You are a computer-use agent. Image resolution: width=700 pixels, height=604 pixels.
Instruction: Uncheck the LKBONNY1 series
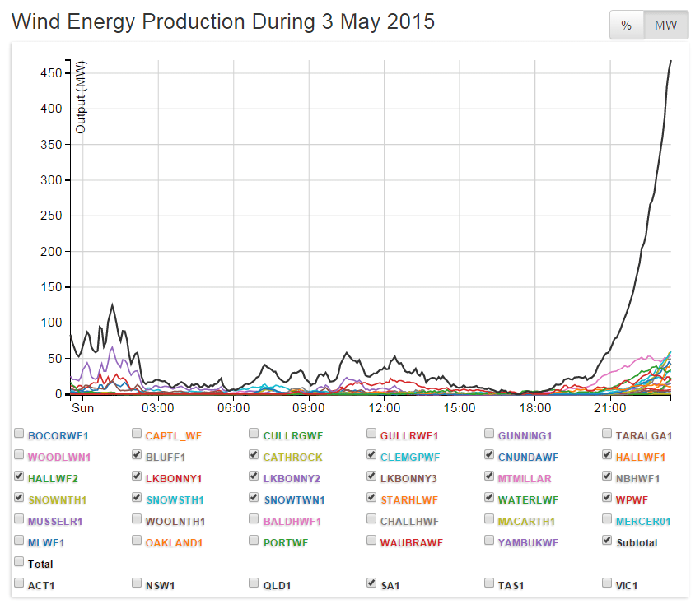pos(136,475)
